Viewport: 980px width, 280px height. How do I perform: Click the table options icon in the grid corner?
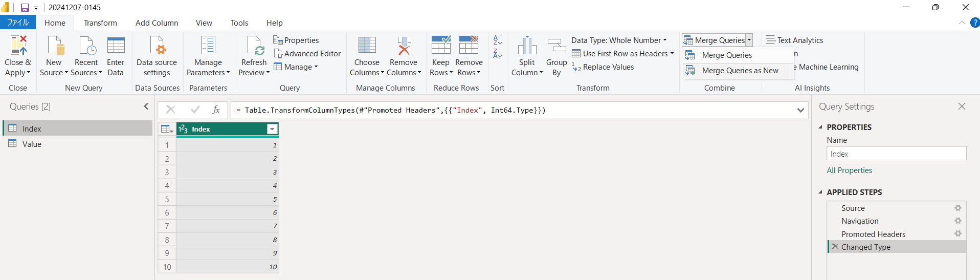tap(167, 129)
